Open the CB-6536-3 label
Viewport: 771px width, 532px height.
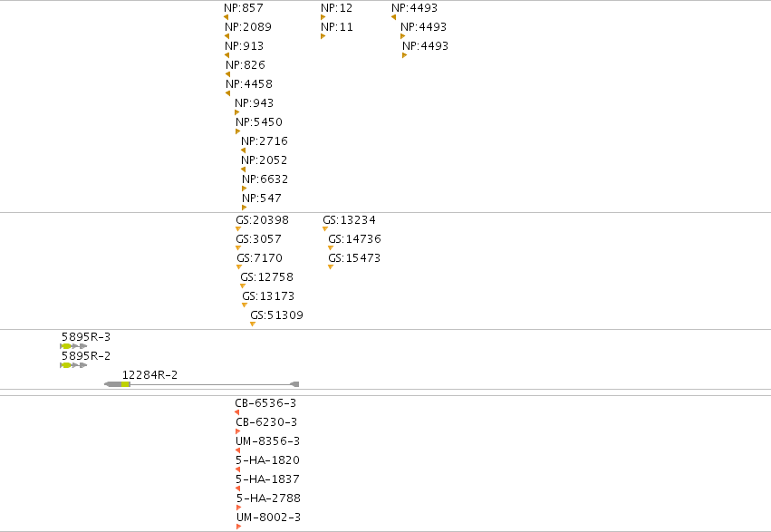[265, 403]
